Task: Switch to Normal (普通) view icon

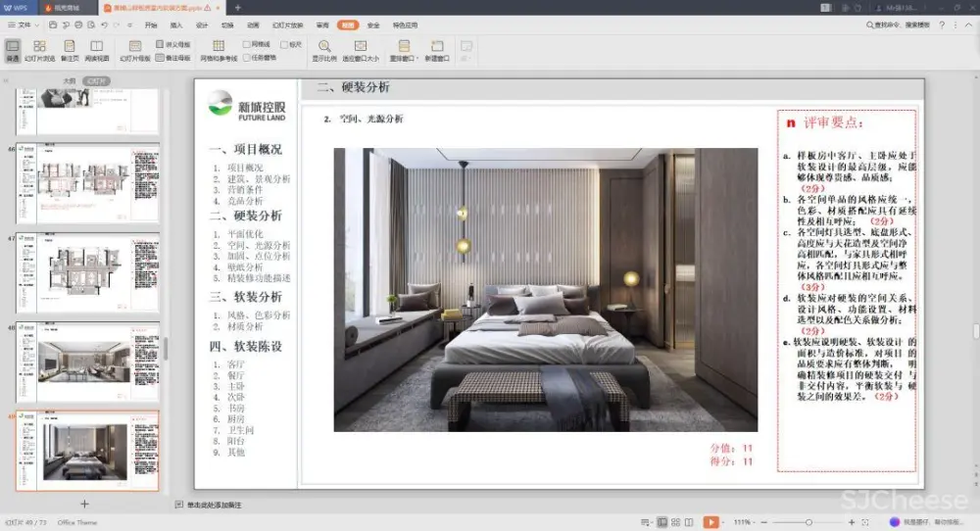Action: pos(12,49)
